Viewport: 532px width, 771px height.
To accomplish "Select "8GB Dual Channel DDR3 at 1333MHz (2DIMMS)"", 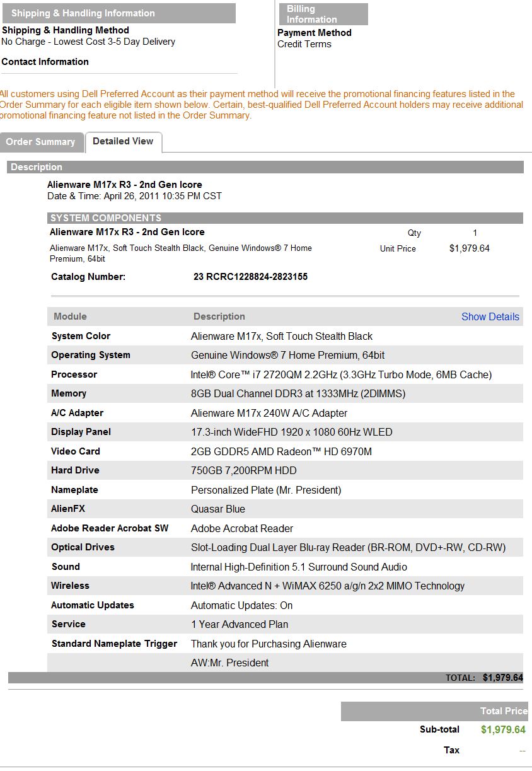I will [x=298, y=394].
